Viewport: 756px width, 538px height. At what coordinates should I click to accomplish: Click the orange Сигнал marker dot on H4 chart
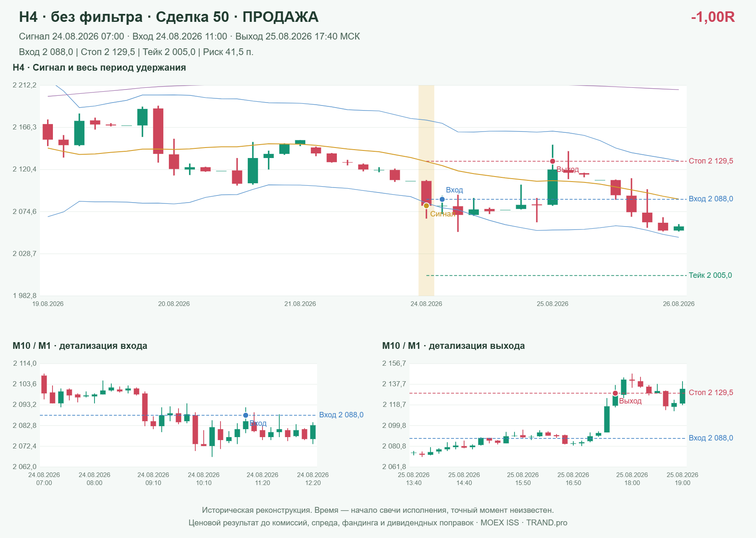[426, 206]
